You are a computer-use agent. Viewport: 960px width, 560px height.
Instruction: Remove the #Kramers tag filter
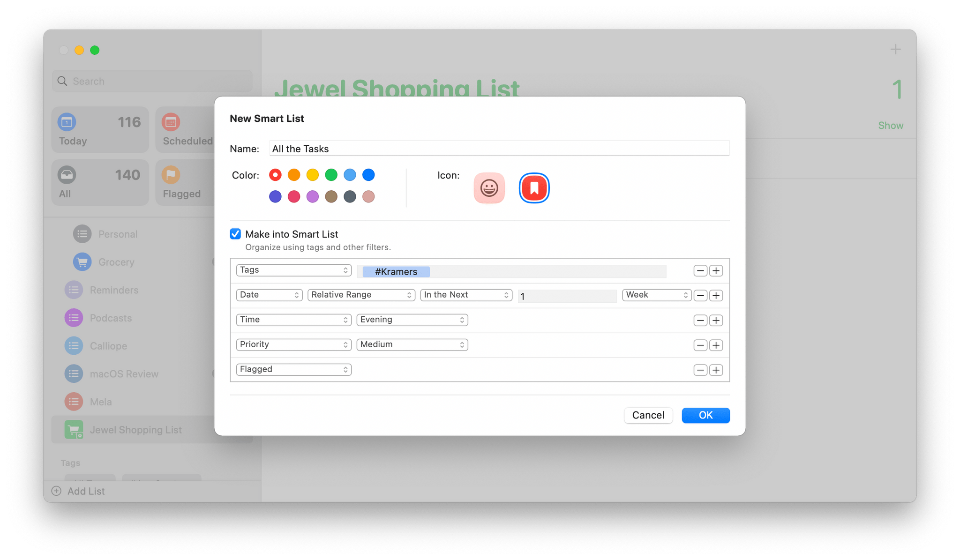(x=699, y=270)
